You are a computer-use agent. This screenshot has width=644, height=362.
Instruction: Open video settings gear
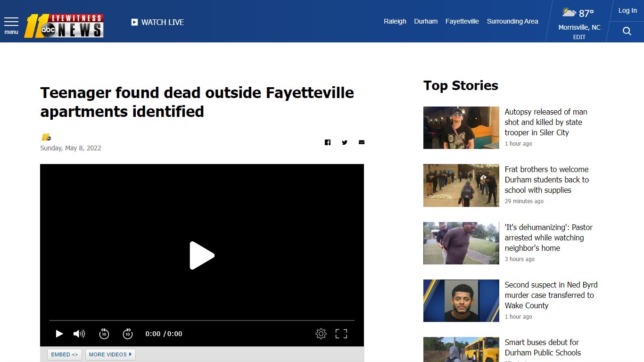tap(321, 334)
